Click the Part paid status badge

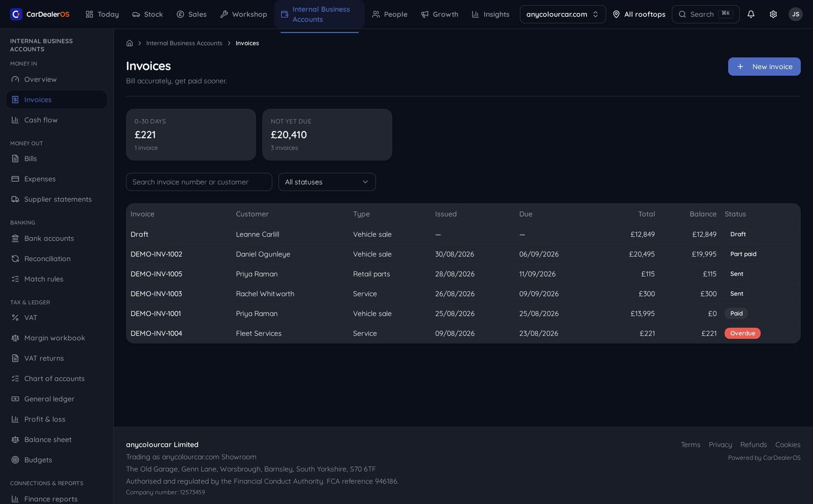click(x=743, y=254)
